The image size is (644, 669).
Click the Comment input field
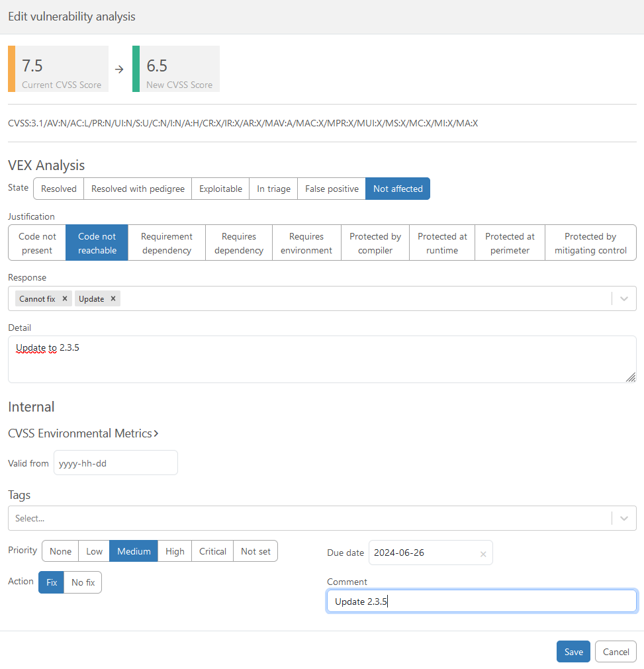481,602
